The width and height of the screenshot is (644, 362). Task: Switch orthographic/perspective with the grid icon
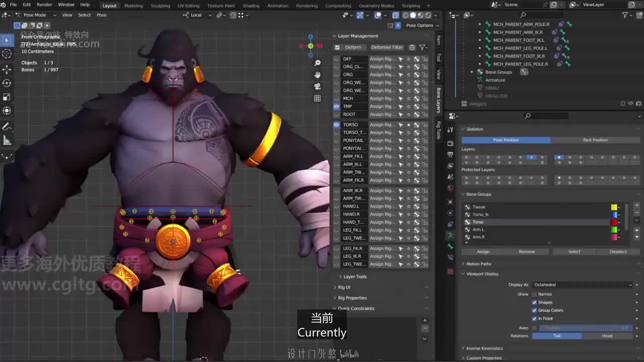point(317,99)
